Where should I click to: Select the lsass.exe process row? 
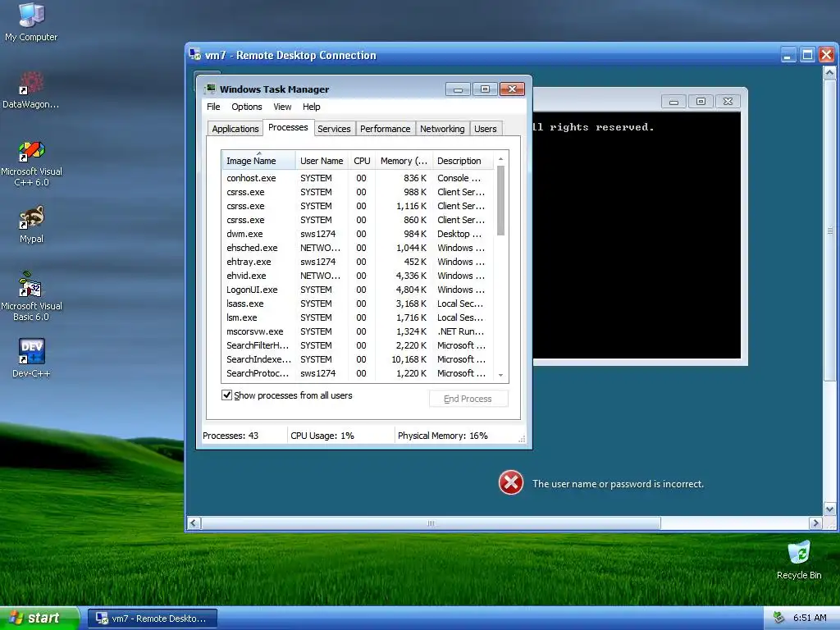pos(358,304)
